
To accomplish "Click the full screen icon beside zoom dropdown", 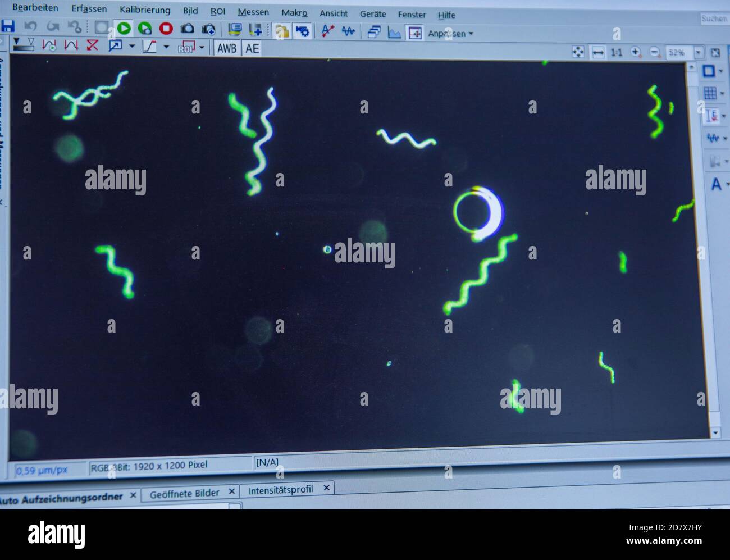I will coord(715,53).
